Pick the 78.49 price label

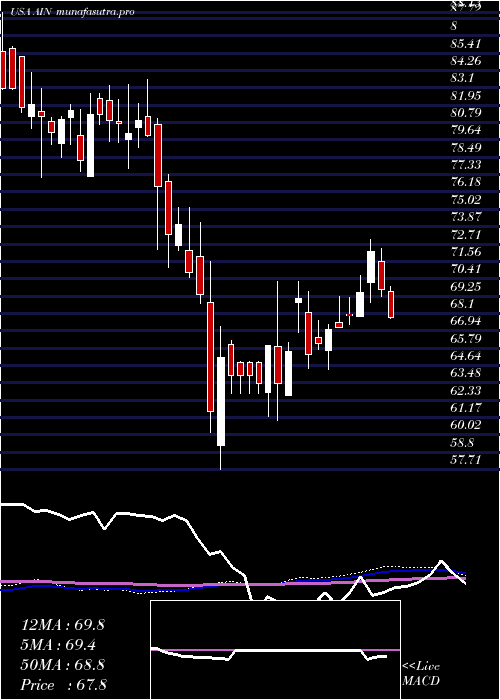[466, 148]
